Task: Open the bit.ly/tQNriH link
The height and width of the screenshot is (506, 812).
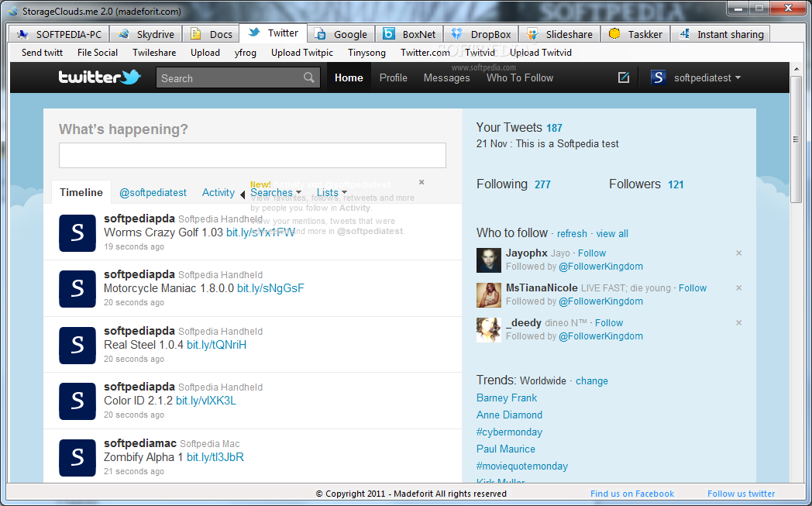Action: pyautogui.click(x=216, y=345)
